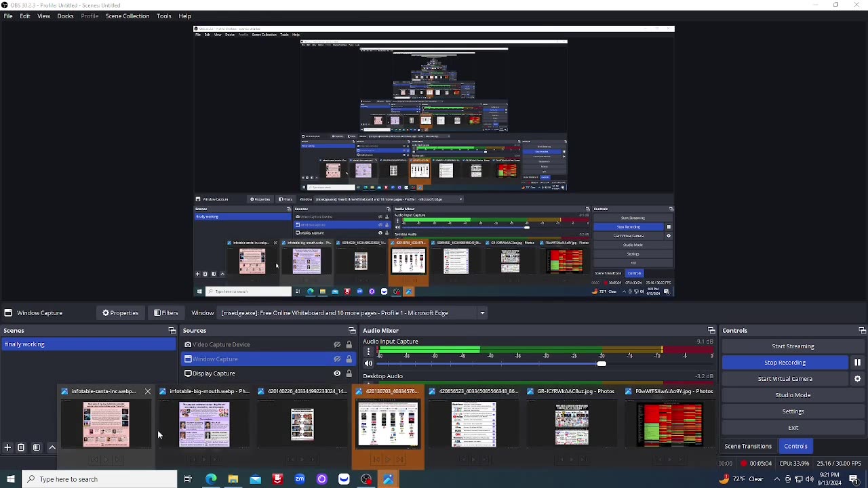Mute the Audio Input Capture speaker icon

368,364
